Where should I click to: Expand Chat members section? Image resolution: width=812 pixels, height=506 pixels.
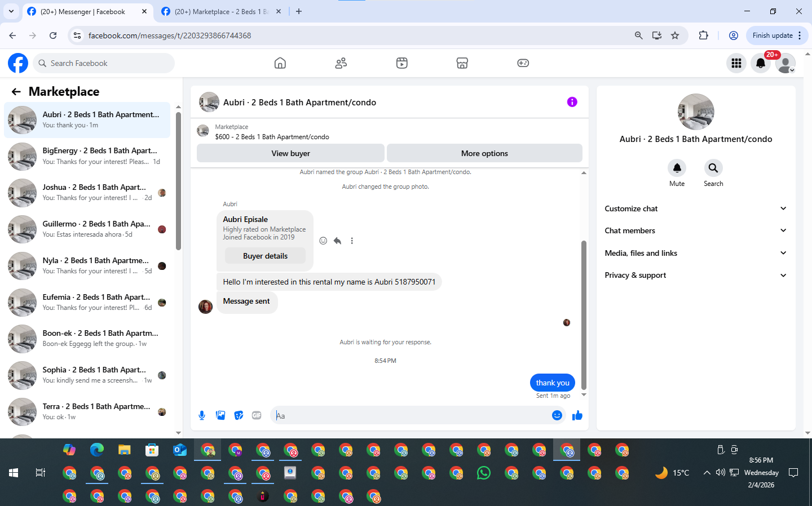695,230
